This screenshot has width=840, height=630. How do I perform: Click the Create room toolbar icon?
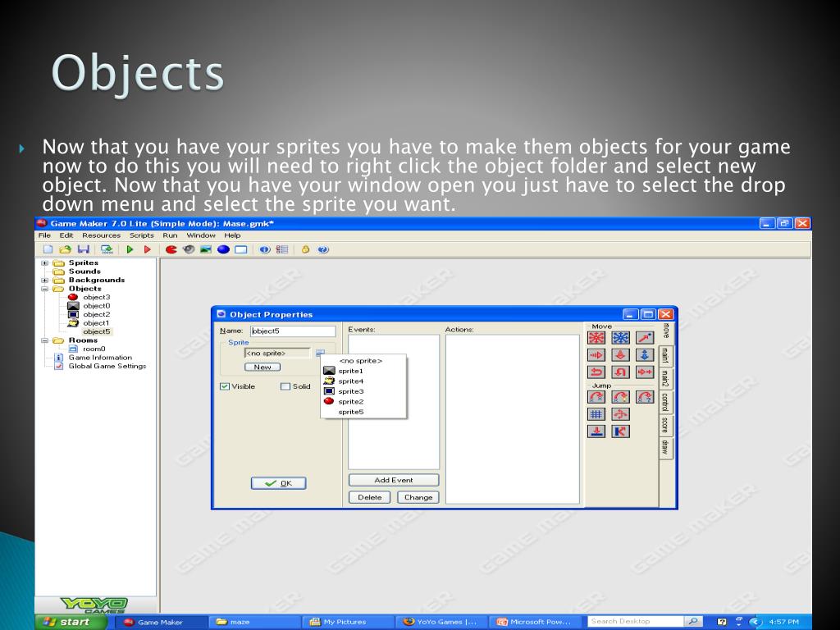coord(241,249)
